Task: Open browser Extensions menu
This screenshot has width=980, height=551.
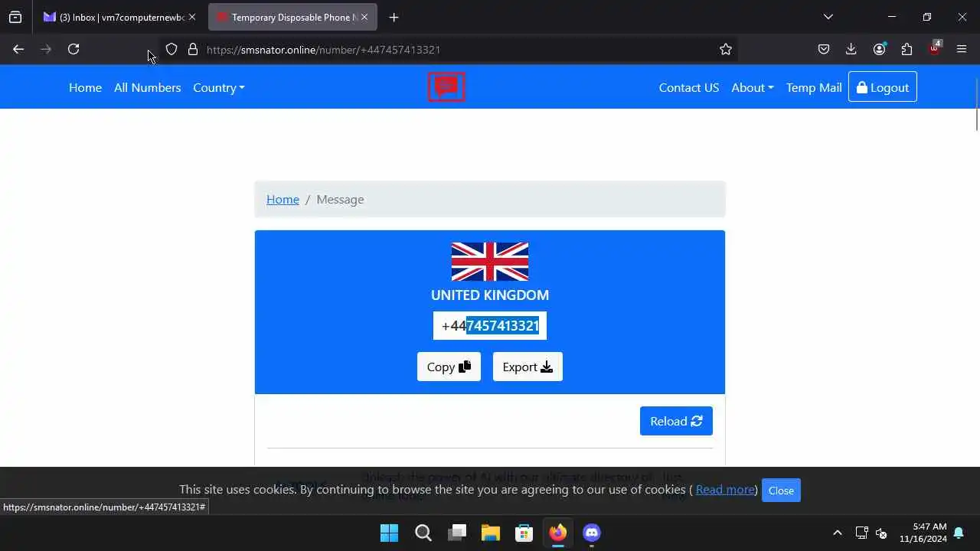Action: point(906,49)
